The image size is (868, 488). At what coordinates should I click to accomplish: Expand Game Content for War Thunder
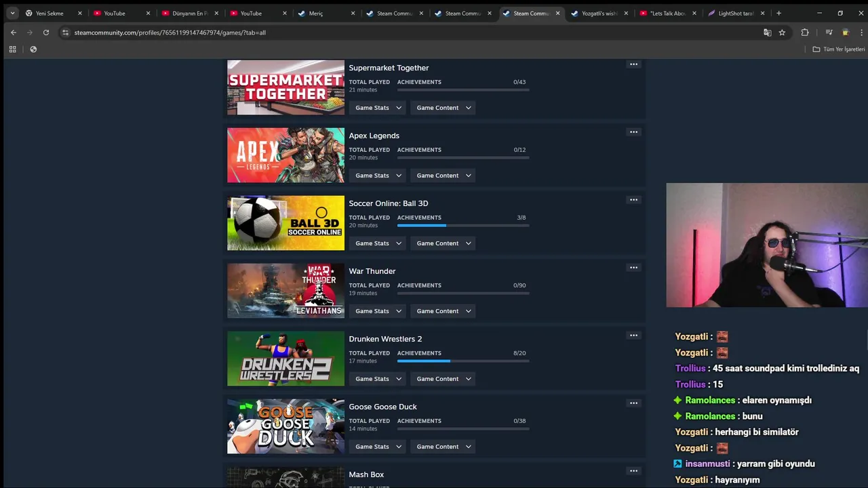pyautogui.click(x=443, y=311)
